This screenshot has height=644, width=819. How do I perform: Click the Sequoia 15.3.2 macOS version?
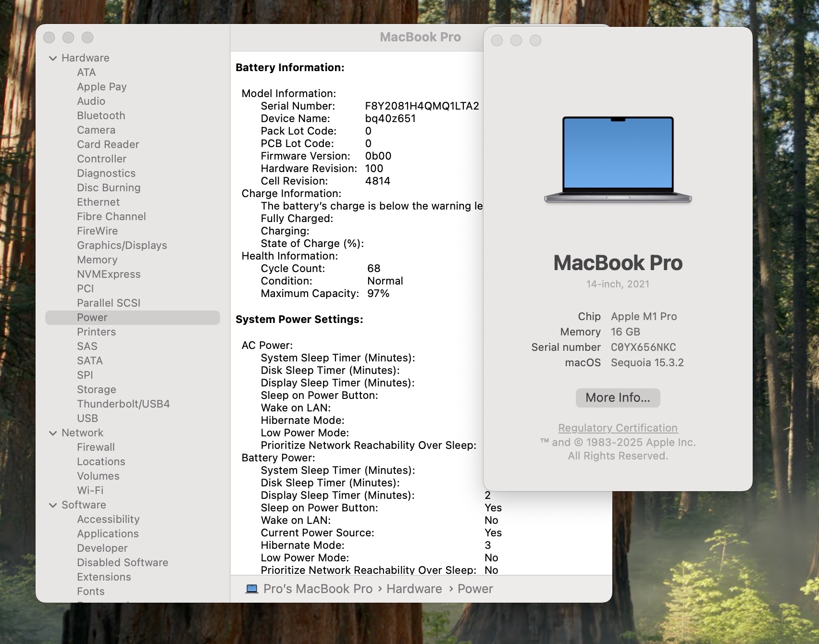tap(647, 363)
